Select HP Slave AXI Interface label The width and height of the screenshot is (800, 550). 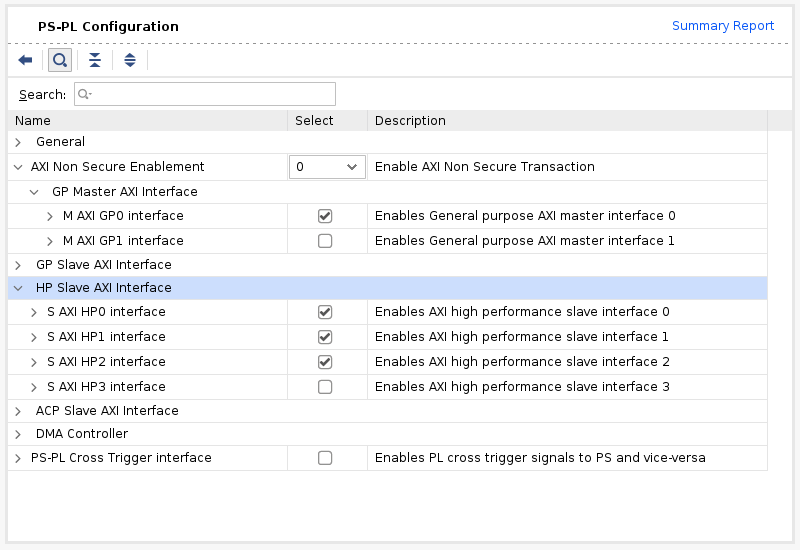tap(104, 287)
